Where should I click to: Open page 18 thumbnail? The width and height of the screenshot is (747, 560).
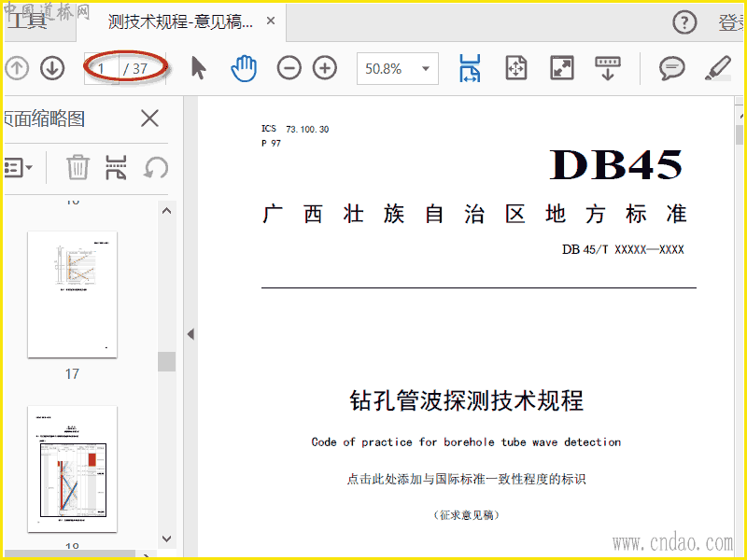pos(73,469)
